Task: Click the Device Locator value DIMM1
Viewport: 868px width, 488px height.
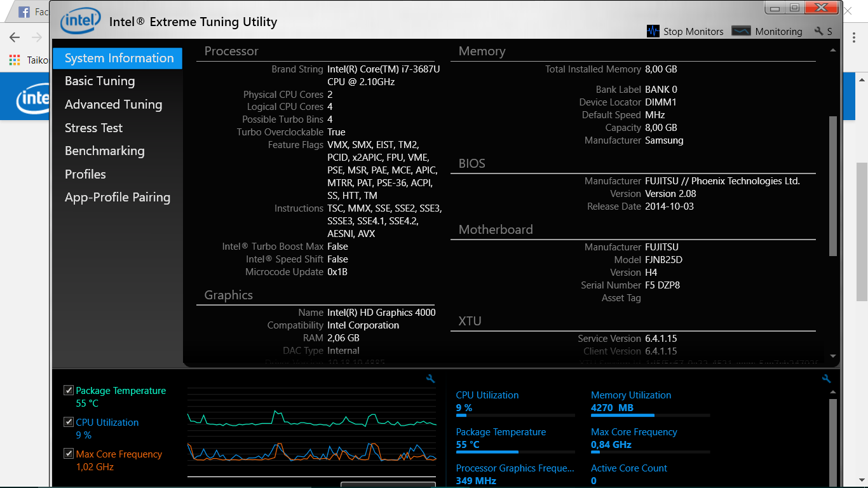Action: [660, 102]
